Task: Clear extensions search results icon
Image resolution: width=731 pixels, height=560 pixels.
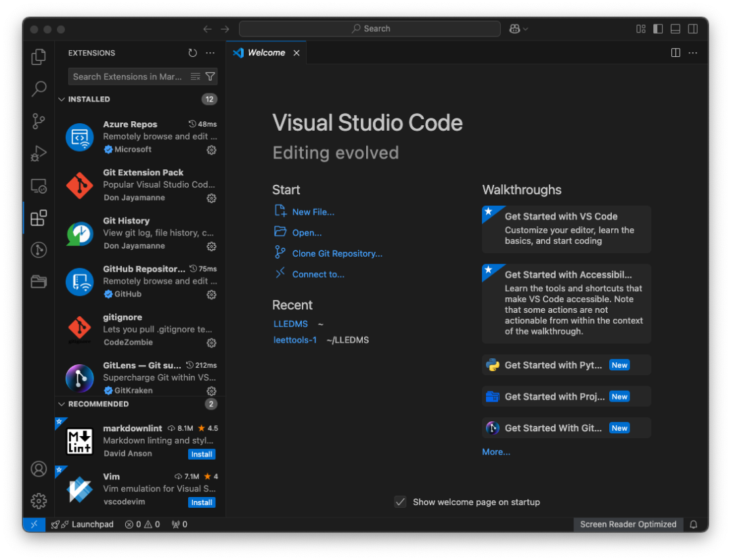Action: [196, 77]
